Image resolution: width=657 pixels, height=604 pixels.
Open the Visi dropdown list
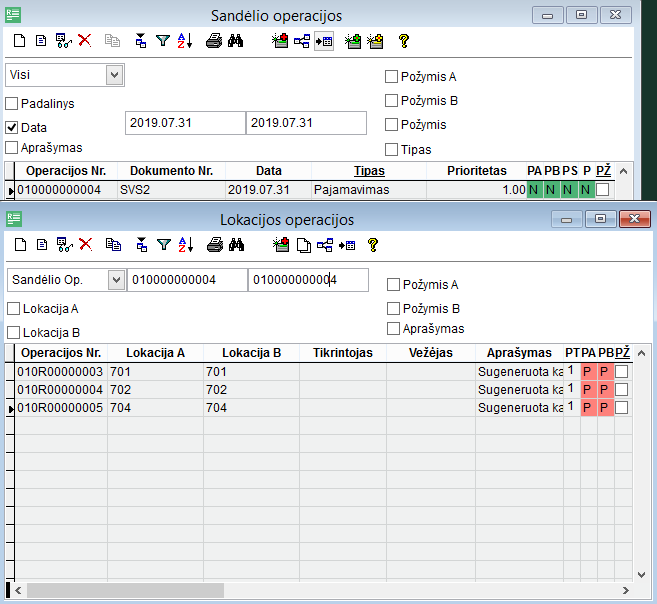pyautogui.click(x=114, y=75)
